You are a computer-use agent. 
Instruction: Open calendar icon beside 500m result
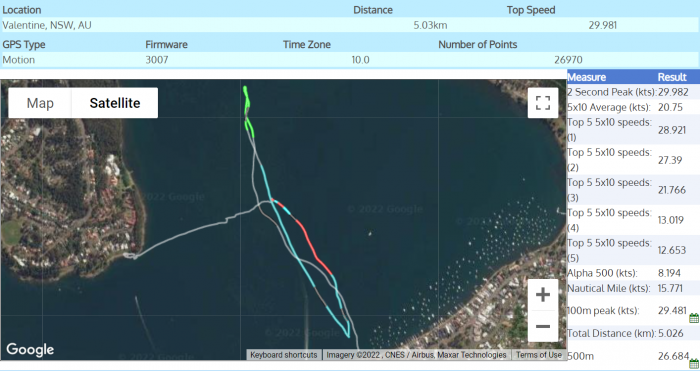tap(694, 363)
